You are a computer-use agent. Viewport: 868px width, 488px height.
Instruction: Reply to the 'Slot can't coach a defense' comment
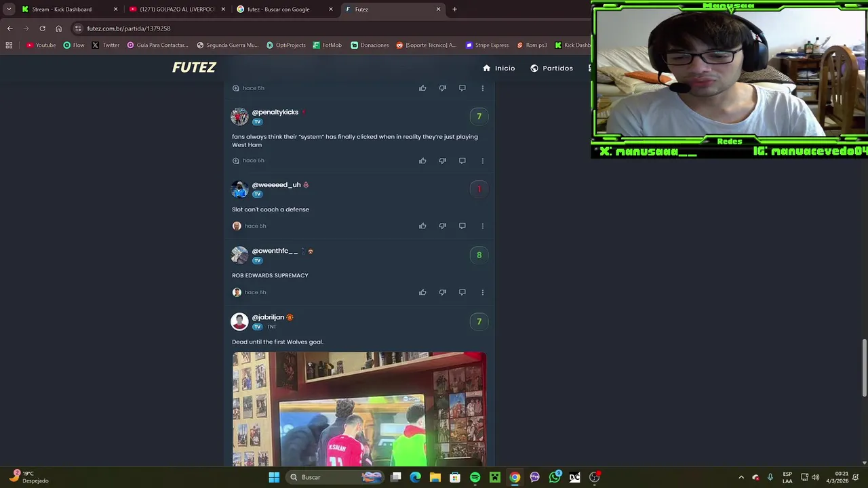462,226
